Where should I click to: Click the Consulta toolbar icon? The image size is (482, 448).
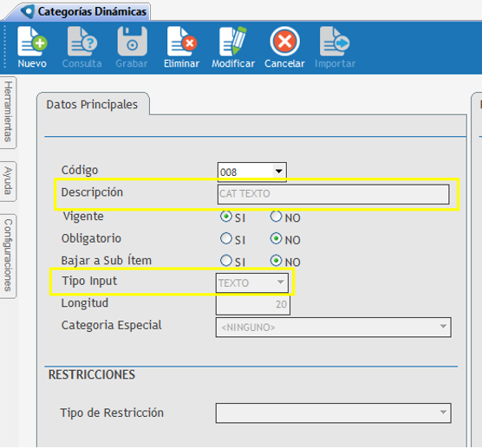point(82,42)
